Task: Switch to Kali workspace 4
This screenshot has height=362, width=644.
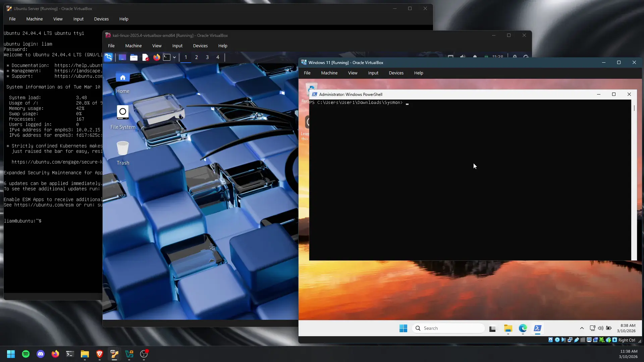Action: click(218, 57)
